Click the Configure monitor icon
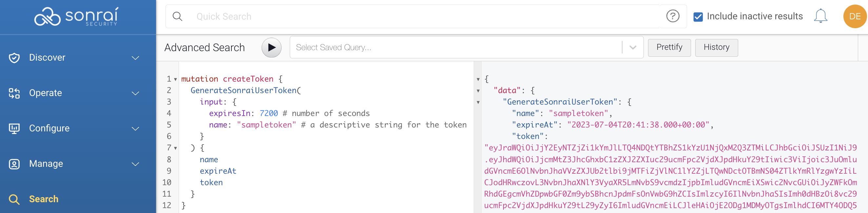This screenshot has height=213, width=868. pos(14,128)
